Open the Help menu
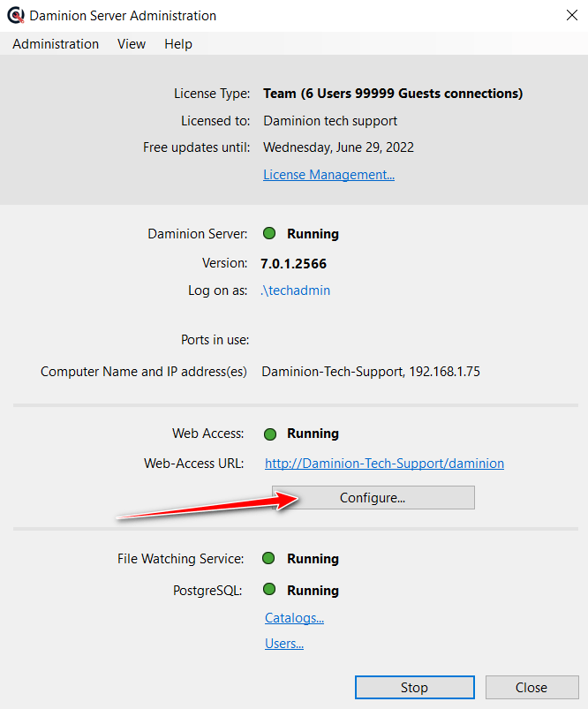 pyautogui.click(x=178, y=44)
